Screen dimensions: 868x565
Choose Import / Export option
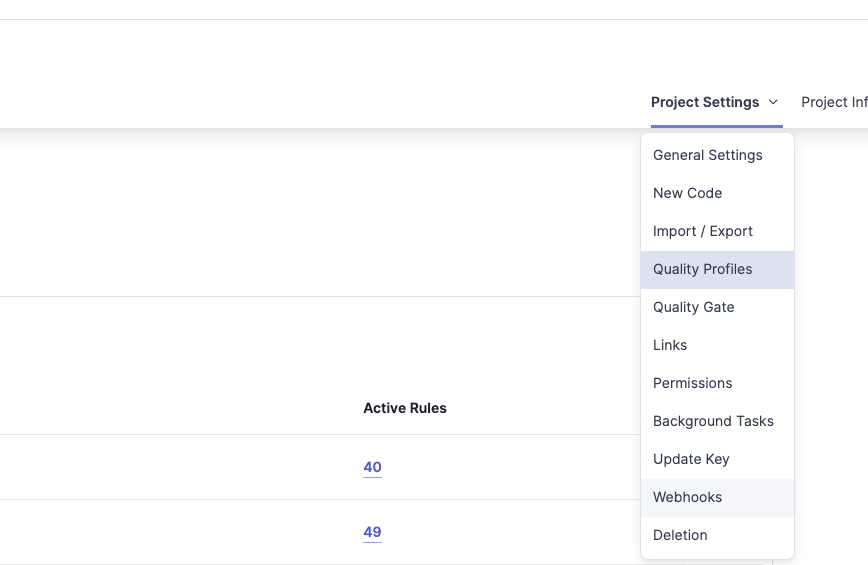[717, 231]
